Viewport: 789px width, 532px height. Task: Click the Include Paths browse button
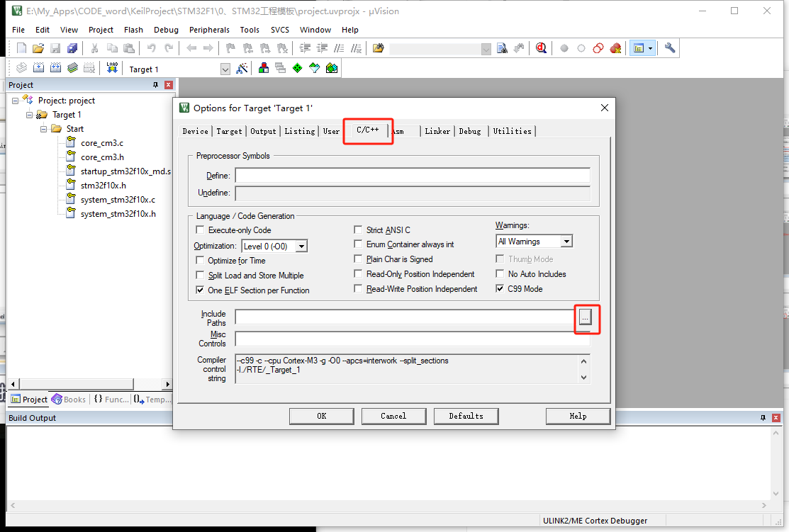[585, 317]
